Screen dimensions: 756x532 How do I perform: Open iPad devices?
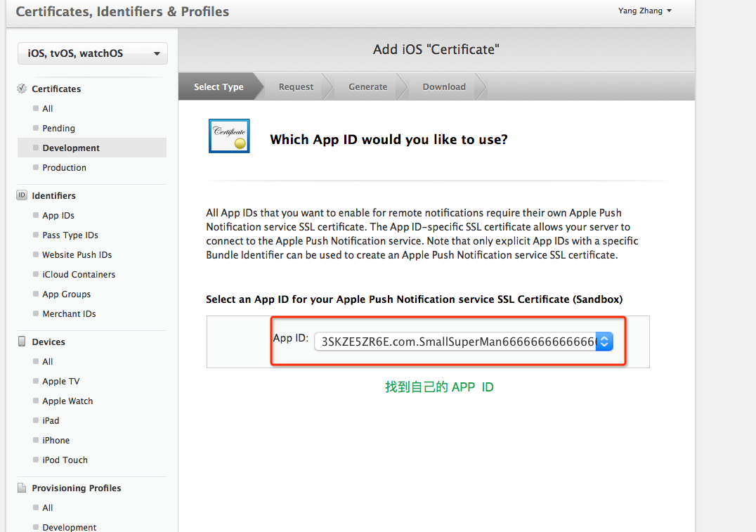click(x=51, y=420)
